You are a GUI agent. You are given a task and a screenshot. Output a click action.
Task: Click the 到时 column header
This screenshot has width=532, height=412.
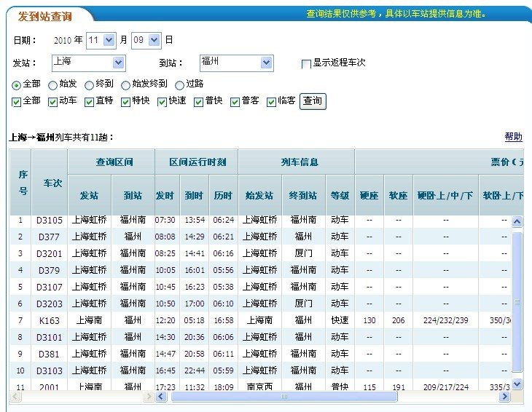tap(194, 196)
